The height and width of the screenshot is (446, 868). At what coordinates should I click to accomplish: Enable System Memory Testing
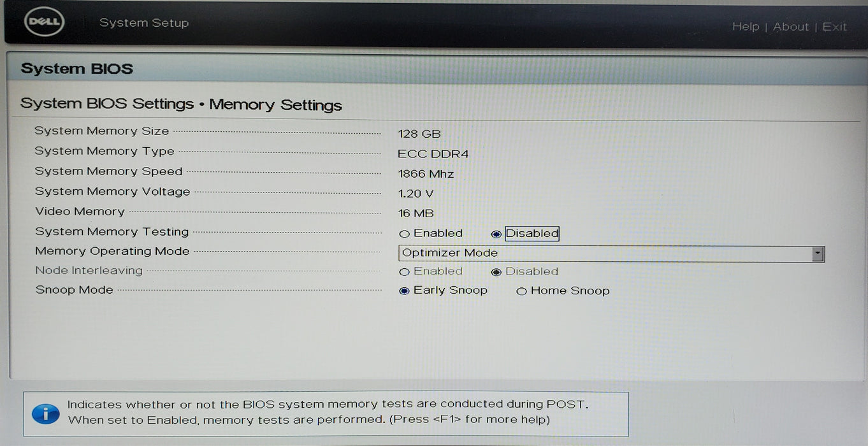tap(404, 234)
